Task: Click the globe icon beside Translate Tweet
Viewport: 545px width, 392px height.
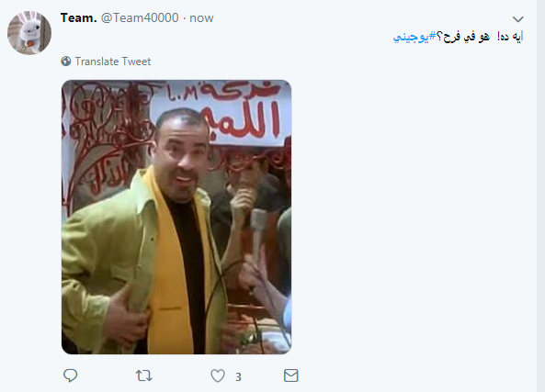Action: coord(65,62)
